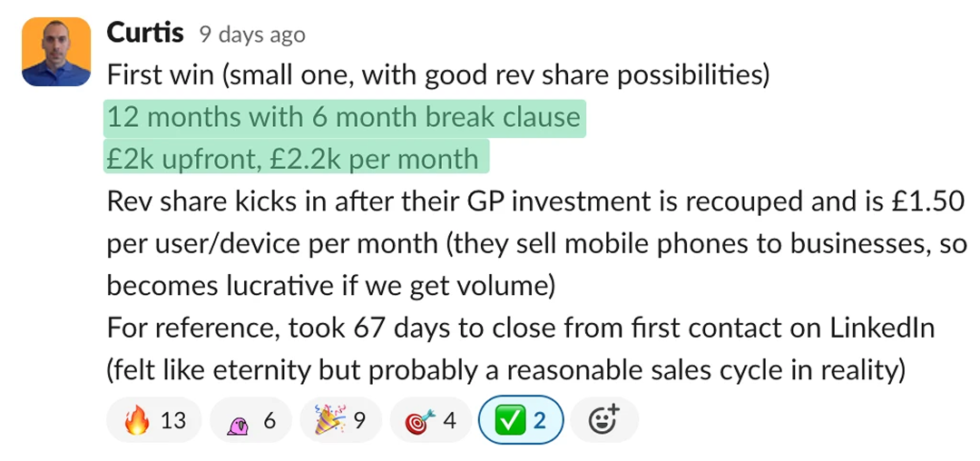This screenshot has height=461, width=980.
Task: Click highlighted "£2k upfront, £2.2k per month" line
Action: pos(292,159)
